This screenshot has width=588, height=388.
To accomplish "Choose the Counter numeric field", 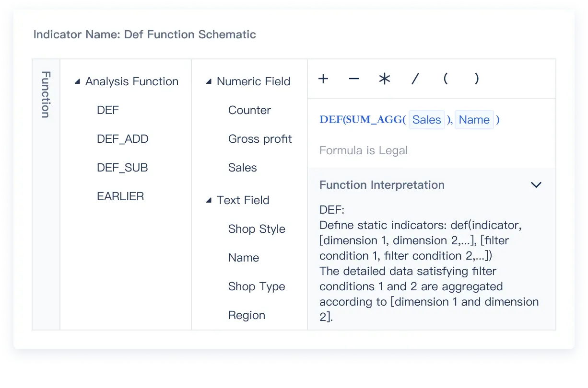I will (x=249, y=110).
